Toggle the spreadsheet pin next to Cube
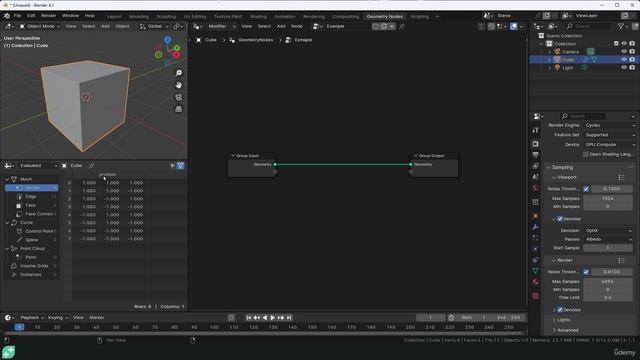640x360 pixels. [91, 166]
